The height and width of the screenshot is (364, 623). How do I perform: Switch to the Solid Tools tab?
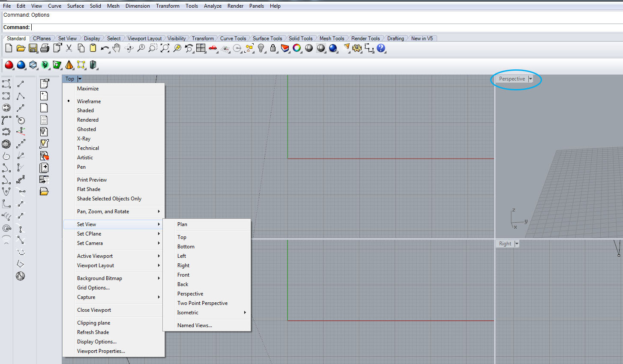pyautogui.click(x=300, y=39)
